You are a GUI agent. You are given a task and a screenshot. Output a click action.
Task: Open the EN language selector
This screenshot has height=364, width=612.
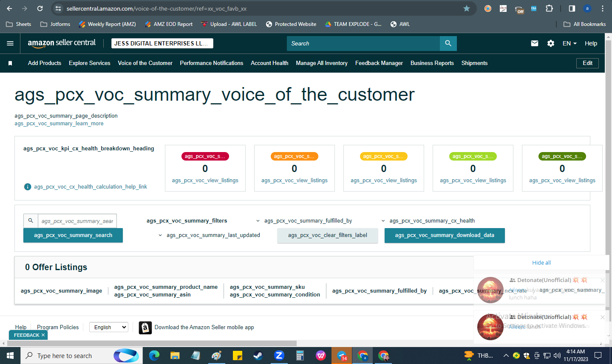pos(569,43)
